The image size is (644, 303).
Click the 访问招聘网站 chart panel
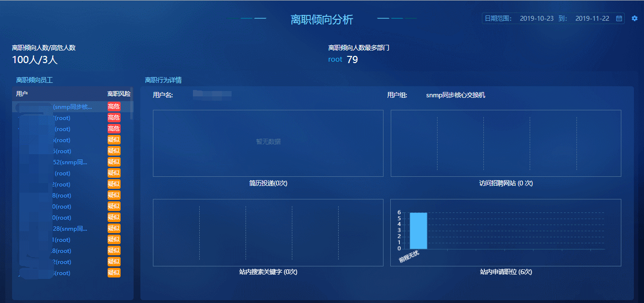(x=506, y=143)
